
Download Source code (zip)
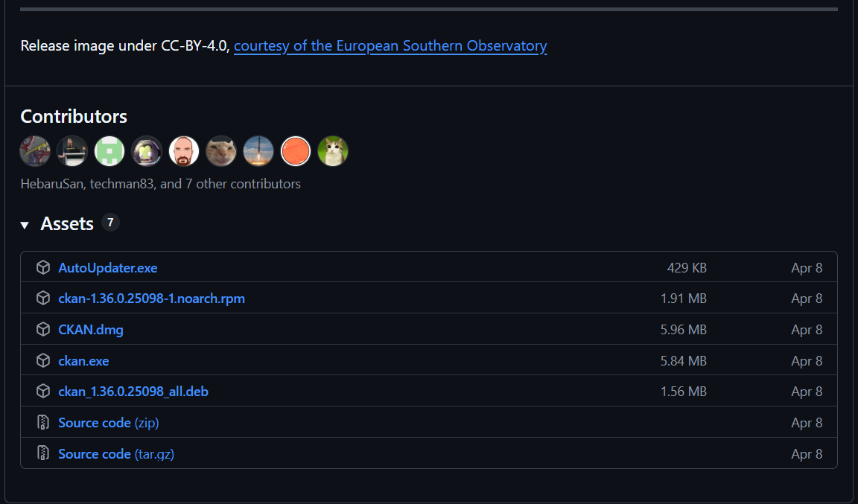pyautogui.click(x=109, y=422)
